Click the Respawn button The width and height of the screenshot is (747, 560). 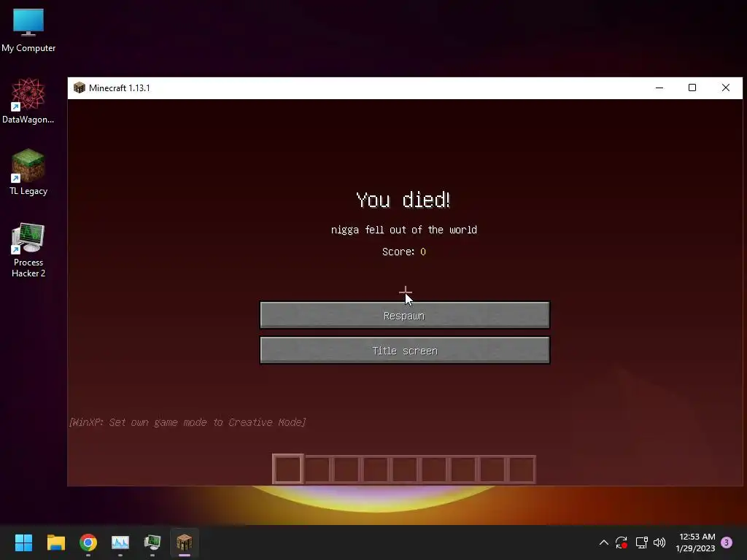tap(404, 315)
